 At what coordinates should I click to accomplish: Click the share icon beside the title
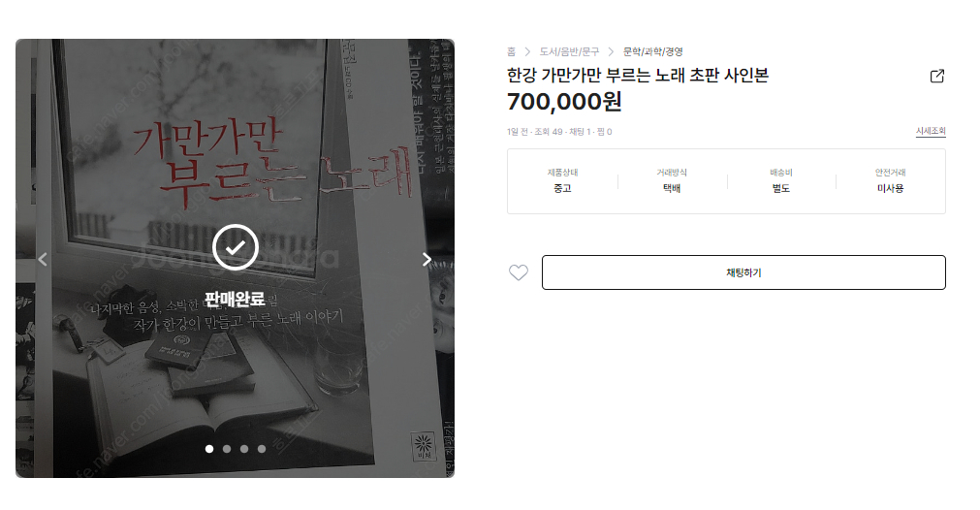coord(937,76)
